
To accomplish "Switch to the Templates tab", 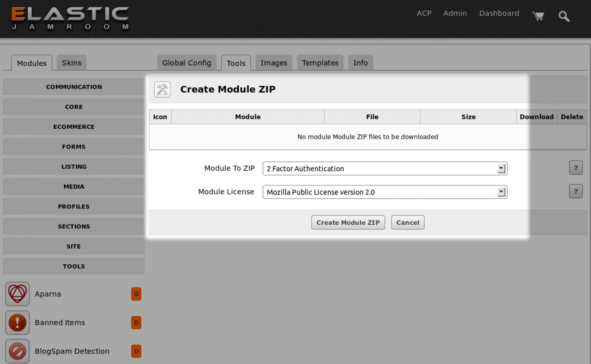I will point(320,63).
